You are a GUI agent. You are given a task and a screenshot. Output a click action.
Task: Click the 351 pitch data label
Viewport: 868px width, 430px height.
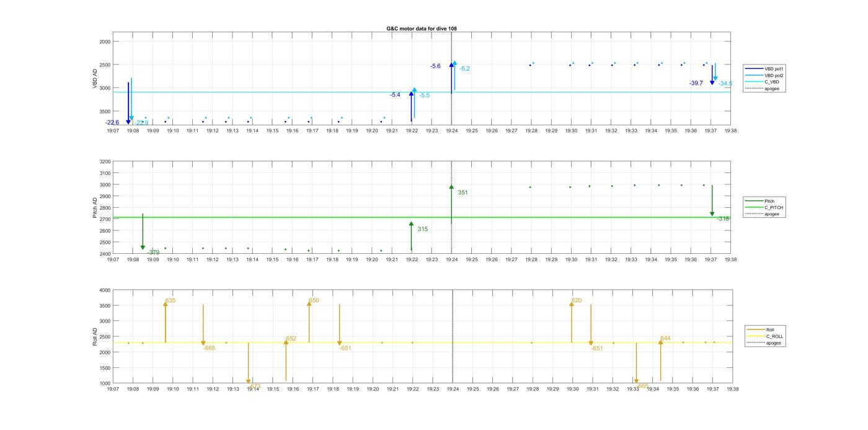click(x=463, y=193)
